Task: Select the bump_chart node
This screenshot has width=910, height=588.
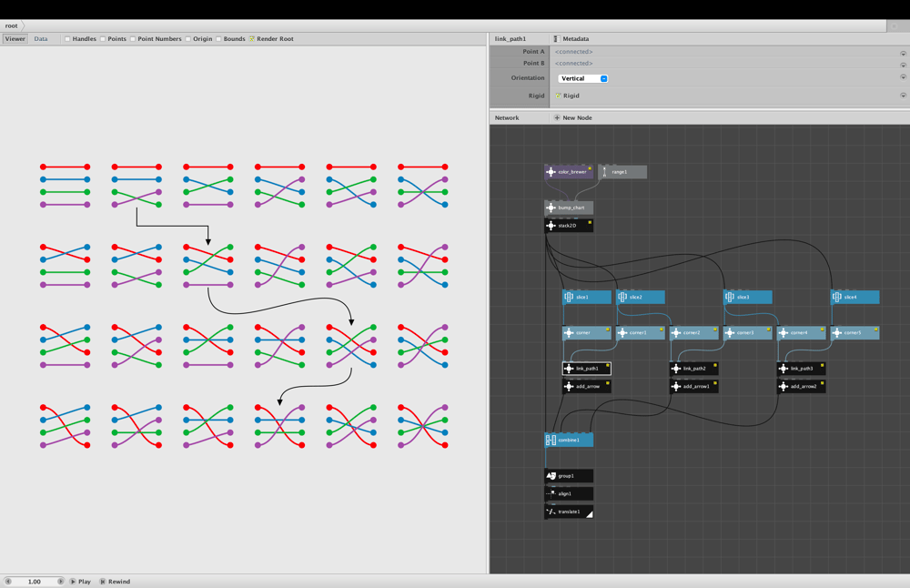Action: pos(569,208)
